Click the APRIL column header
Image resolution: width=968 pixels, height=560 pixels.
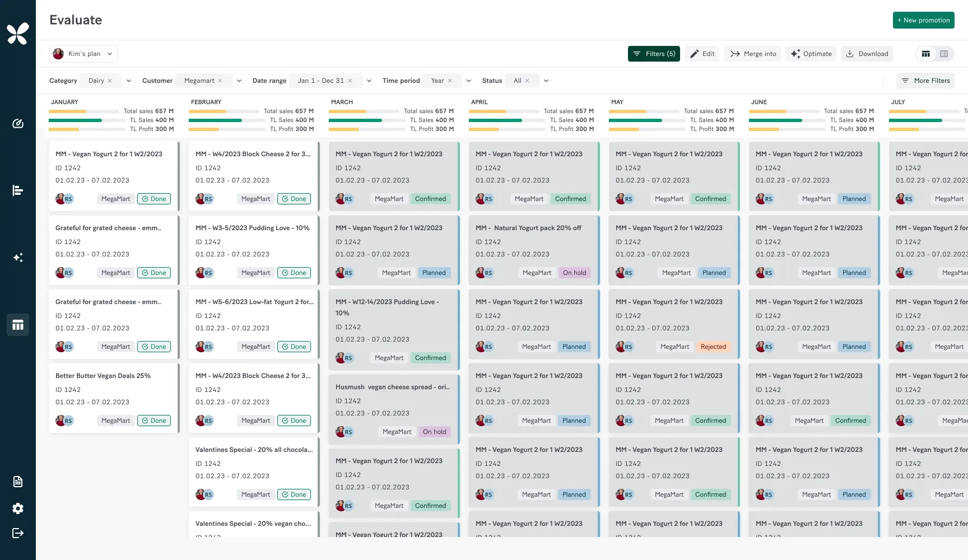pos(480,102)
